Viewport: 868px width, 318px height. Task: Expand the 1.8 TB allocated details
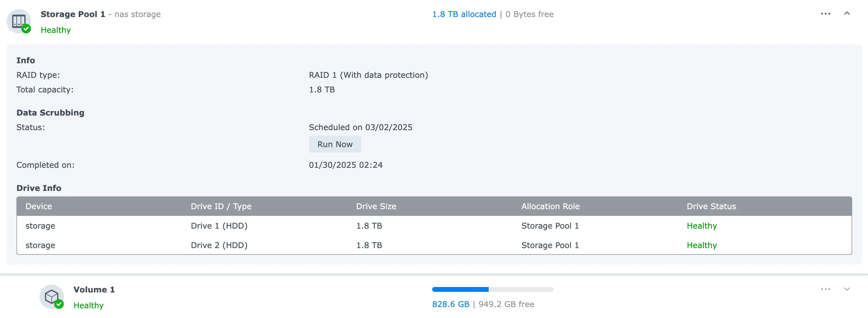coord(464,14)
